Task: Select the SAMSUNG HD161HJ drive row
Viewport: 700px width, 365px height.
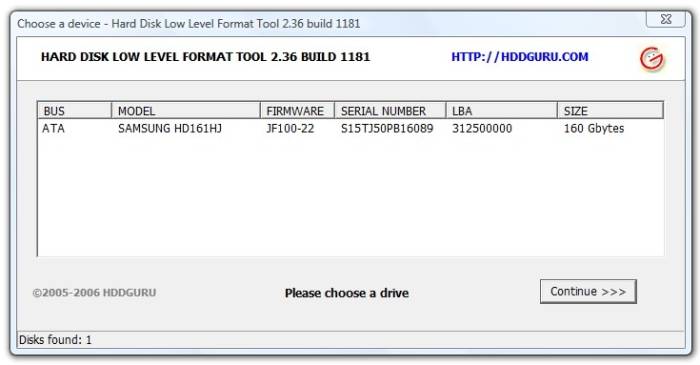Action: point(350,129)
